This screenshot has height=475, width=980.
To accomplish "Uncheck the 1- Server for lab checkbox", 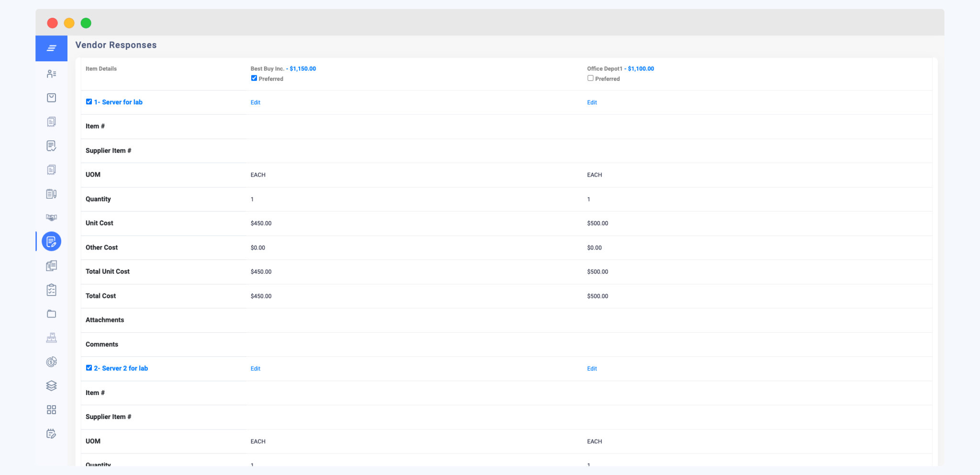I will 89,101.
